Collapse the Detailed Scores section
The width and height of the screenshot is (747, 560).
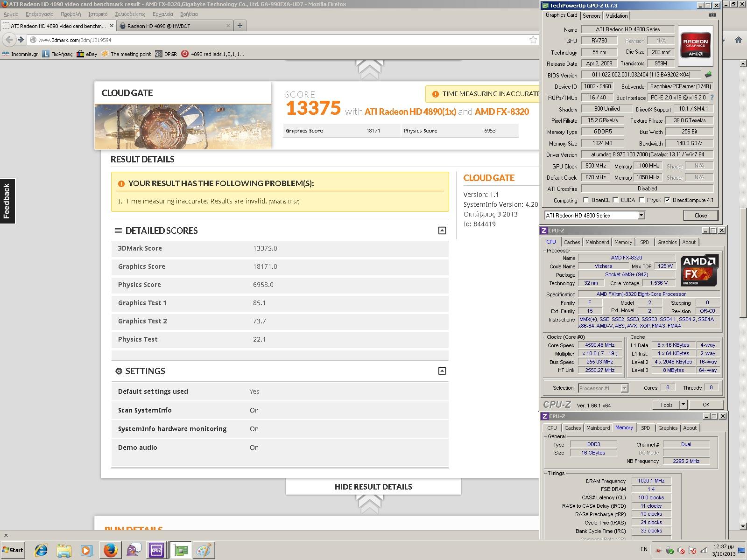[x=442, y=231]
